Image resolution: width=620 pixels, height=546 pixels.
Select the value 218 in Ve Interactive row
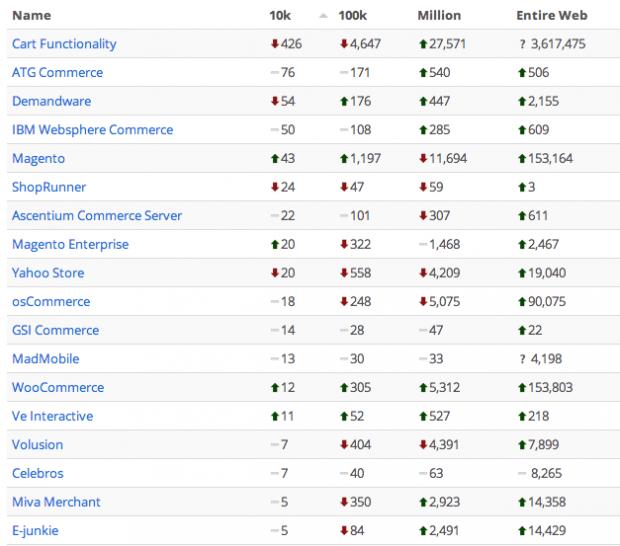539,416
